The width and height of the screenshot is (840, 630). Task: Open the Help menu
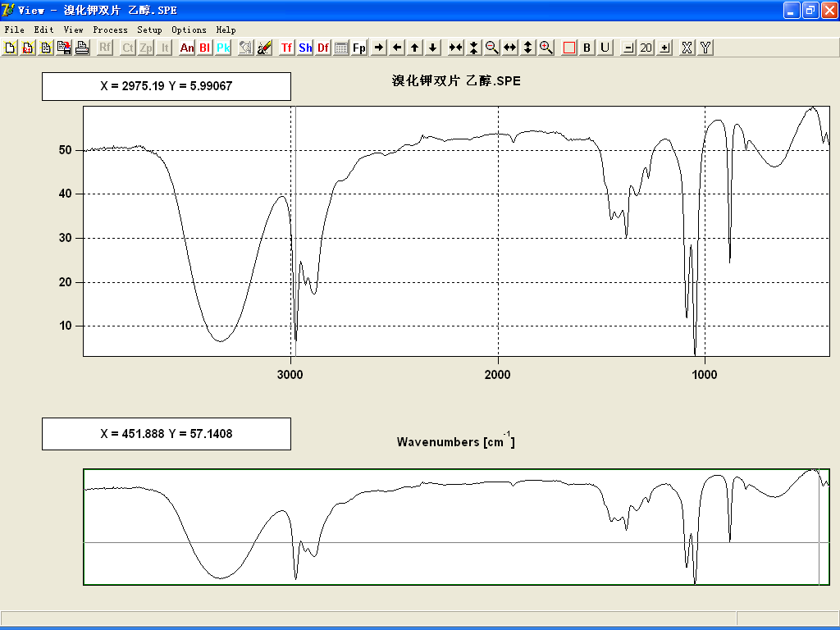tap(226, 30)
